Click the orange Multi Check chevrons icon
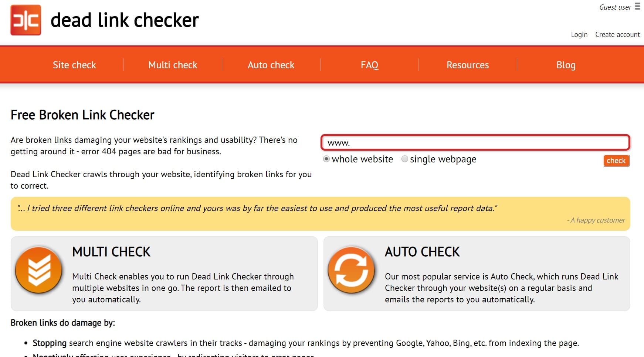This screenshot has width=644, height=357. (x=38, y=270)
